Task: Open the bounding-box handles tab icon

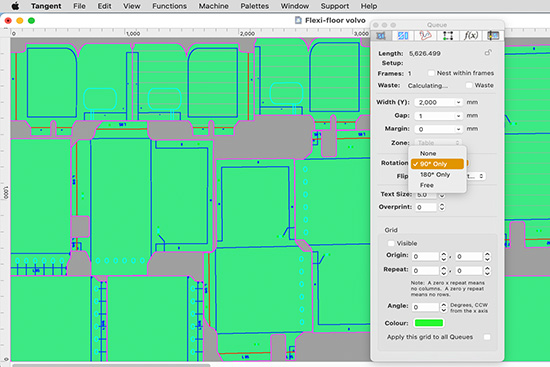Action: 448,35
